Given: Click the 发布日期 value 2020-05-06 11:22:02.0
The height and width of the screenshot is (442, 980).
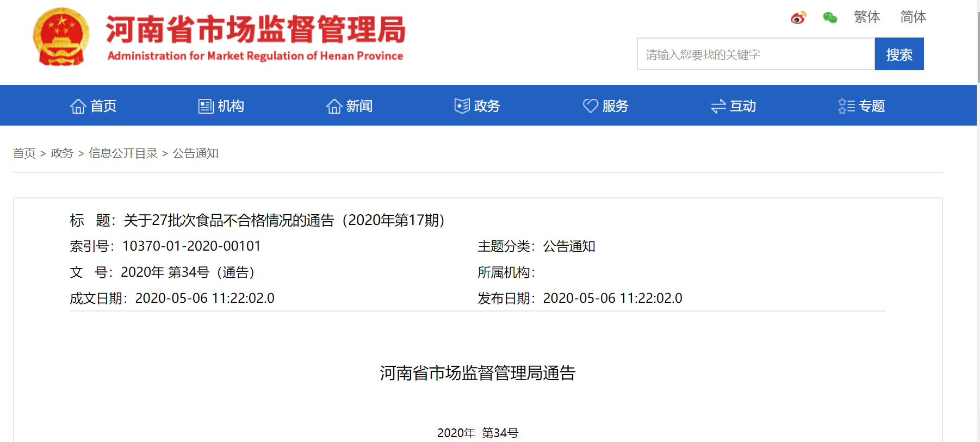Looking at the screenshot, I should [x=613, y=298].
